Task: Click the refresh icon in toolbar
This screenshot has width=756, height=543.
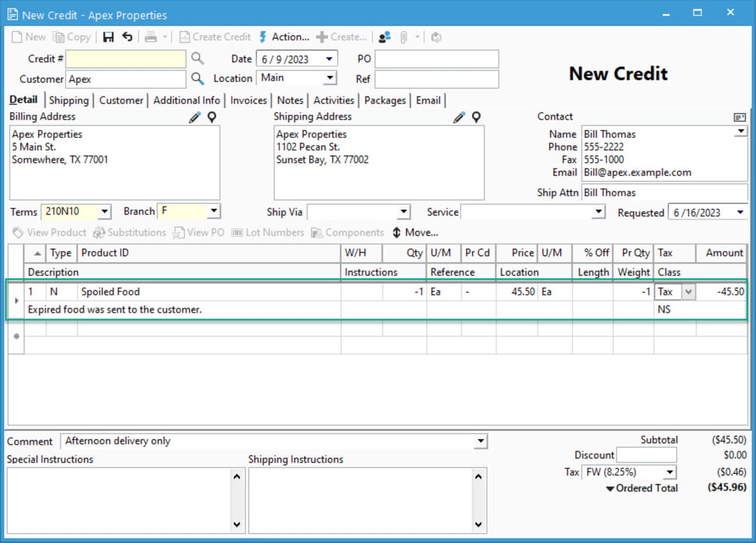Action: (x=436, y=37)
